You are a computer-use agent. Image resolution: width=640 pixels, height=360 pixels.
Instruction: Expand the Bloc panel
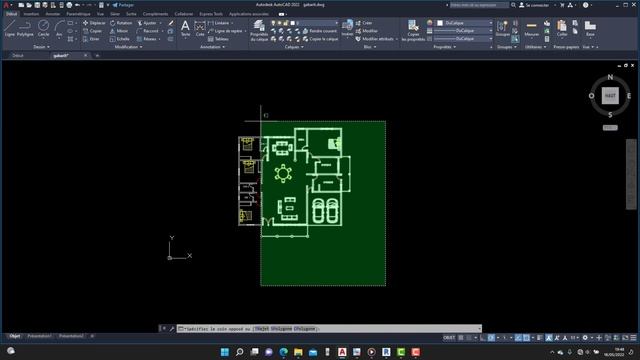coord(370,47)
